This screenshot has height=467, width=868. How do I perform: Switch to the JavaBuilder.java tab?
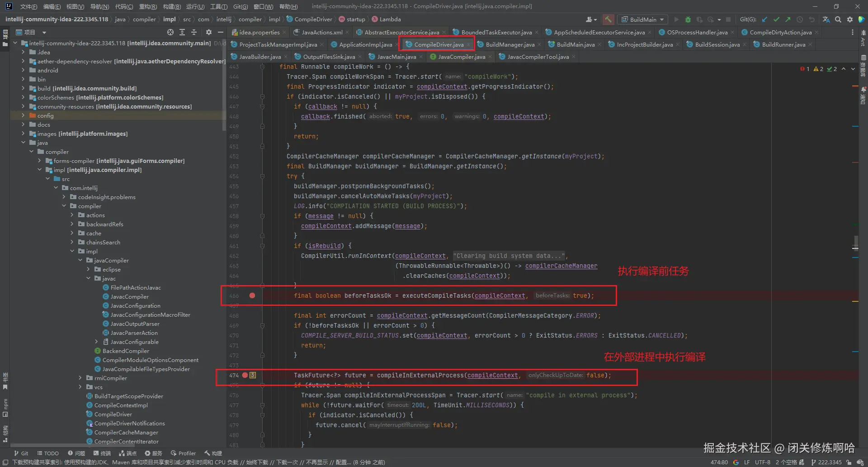260,57
